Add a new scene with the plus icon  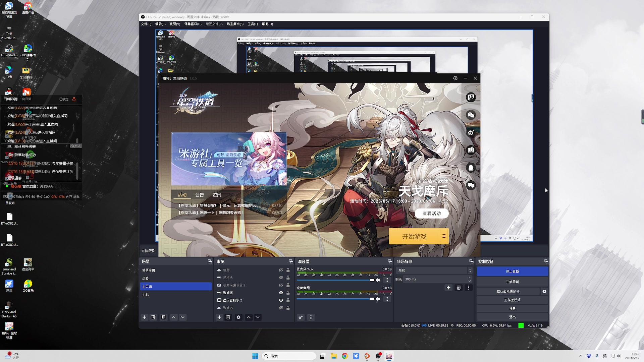pos(145,317)
